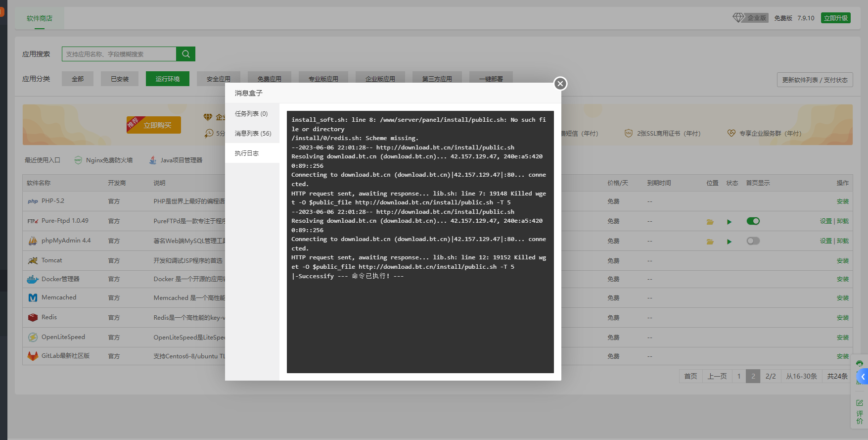Click the green search magnifier icon
This screenshot has width=868, height=440.
[x=186, y=54]
